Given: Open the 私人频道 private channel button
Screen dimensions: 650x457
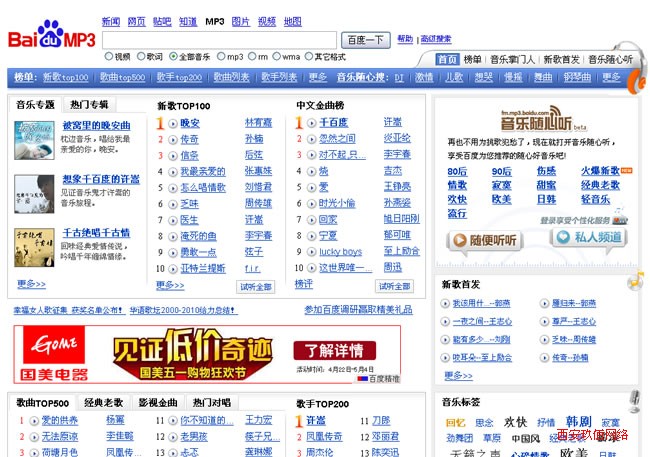Looking at the screenshot, I should (588, 238).
